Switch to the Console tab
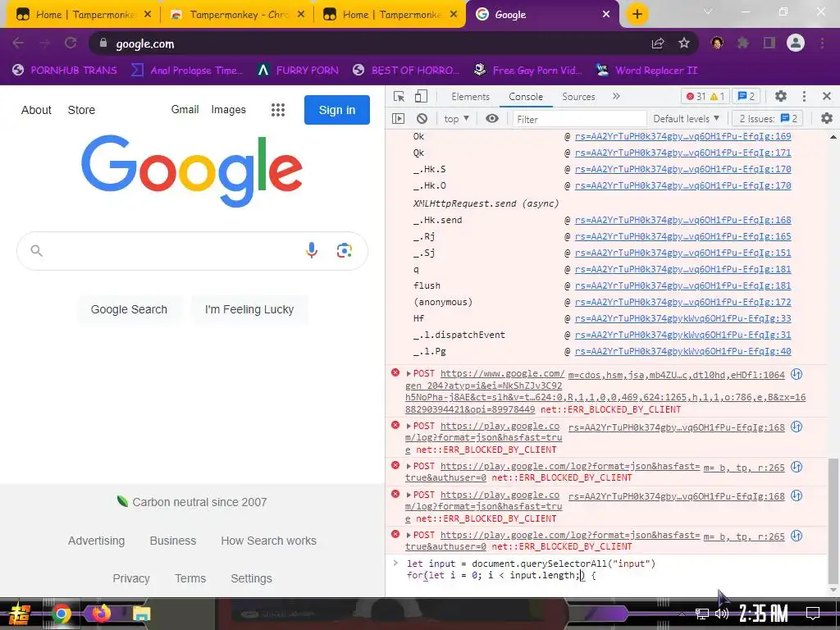This screenshot has height=630, width=840. click(526, 97)
